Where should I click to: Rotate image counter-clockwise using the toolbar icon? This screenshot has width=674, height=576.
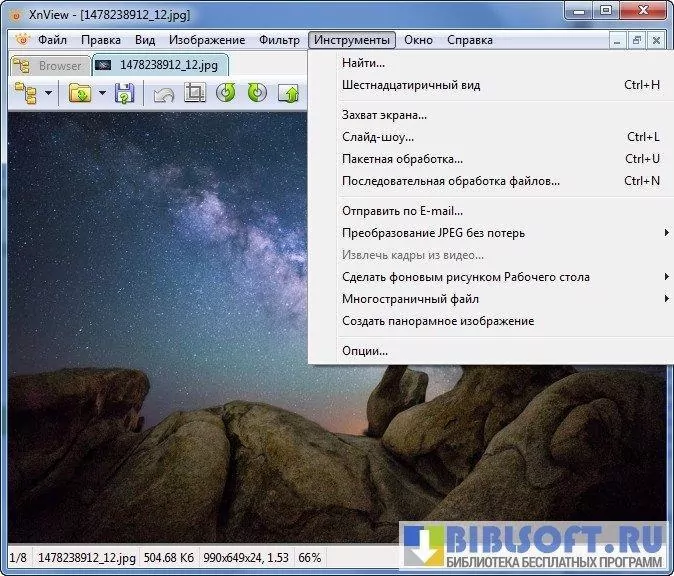click(x=226, y=94)
